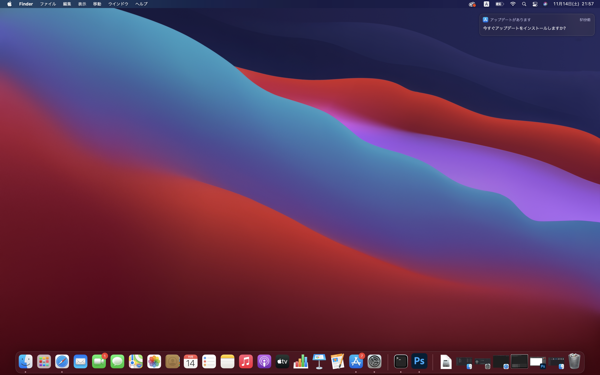Open System Preferences from the Dock

point(374,361)
